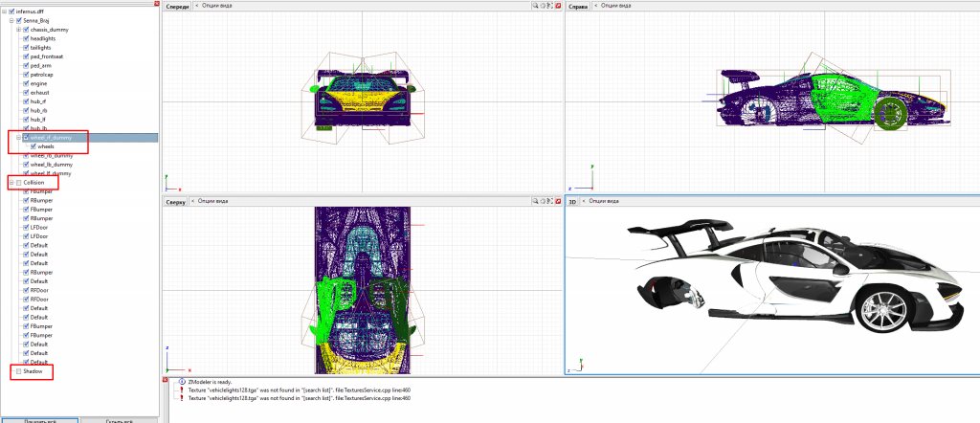980x423 pixels.
Task: Enable the Shadow node checkbox
Action: [18, 371]
